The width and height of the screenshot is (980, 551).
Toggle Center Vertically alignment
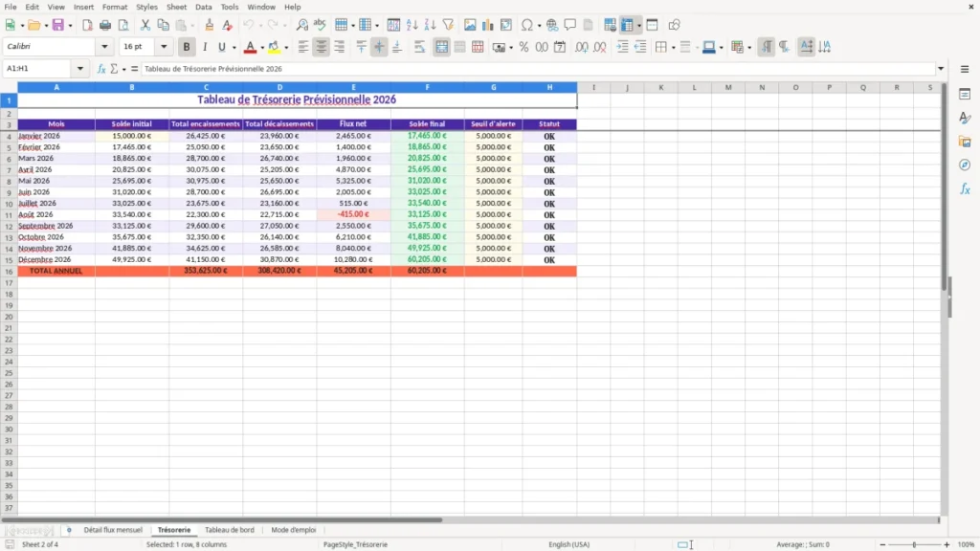[379, 47]
